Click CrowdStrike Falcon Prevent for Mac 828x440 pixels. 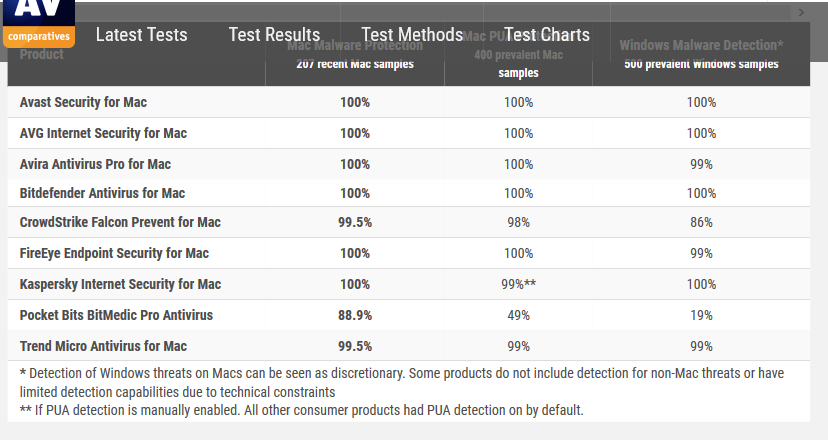(120, 222)
